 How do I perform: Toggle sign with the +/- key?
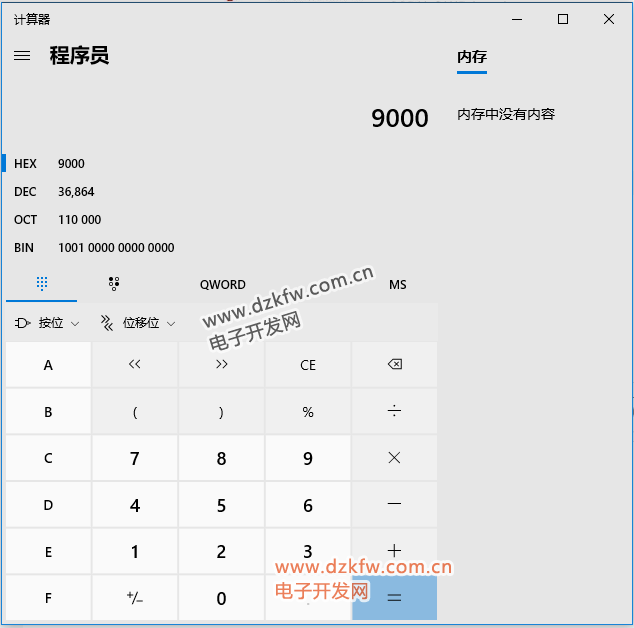(135, 598)
